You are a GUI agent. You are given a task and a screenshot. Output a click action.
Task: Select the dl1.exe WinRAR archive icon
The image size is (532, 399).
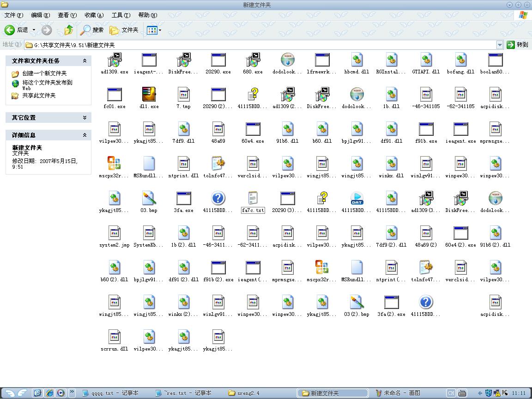[x=149, y=95]
